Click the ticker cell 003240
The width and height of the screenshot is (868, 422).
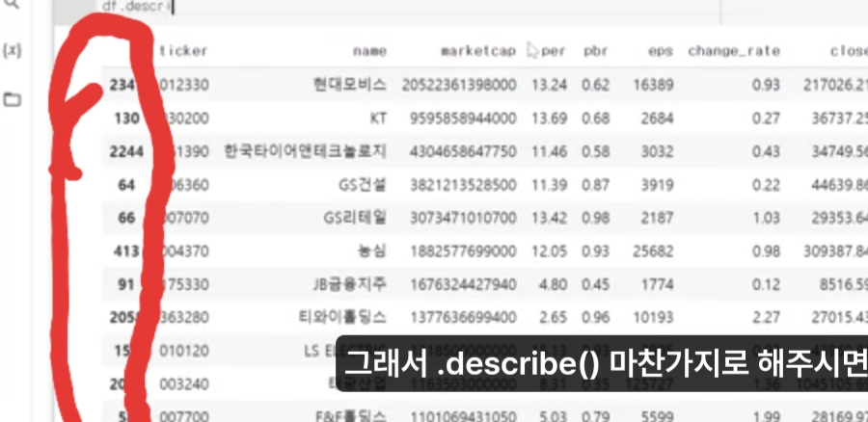[x=183, y=383]
